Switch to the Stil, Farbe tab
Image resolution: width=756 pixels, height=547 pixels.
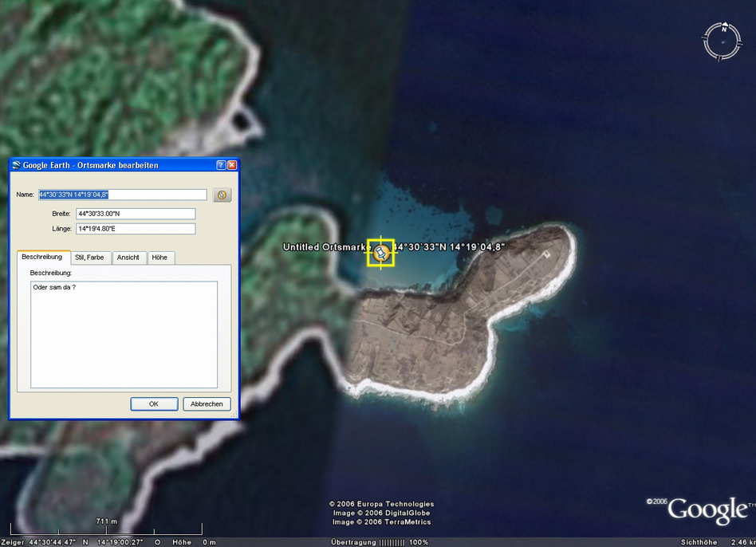pyautogui.click(x=91, y=258)
